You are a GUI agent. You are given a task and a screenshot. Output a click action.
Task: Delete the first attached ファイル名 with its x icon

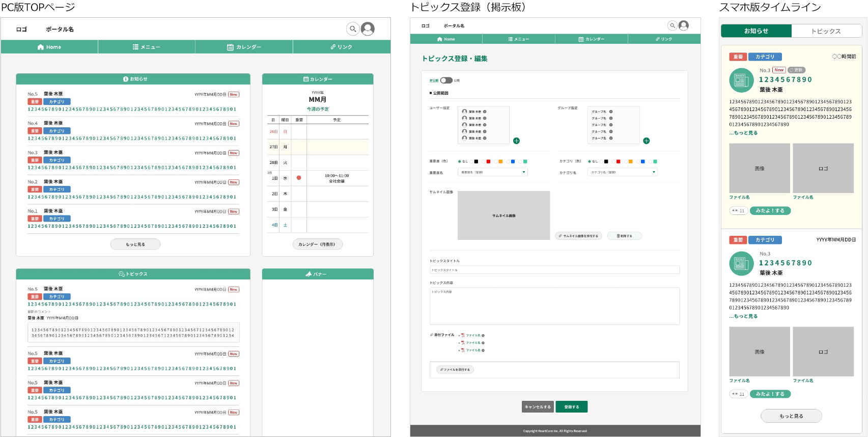[483, 336]
